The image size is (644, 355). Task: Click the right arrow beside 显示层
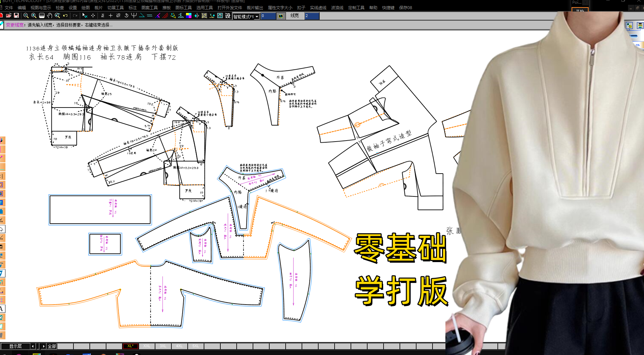pos(44,346)
